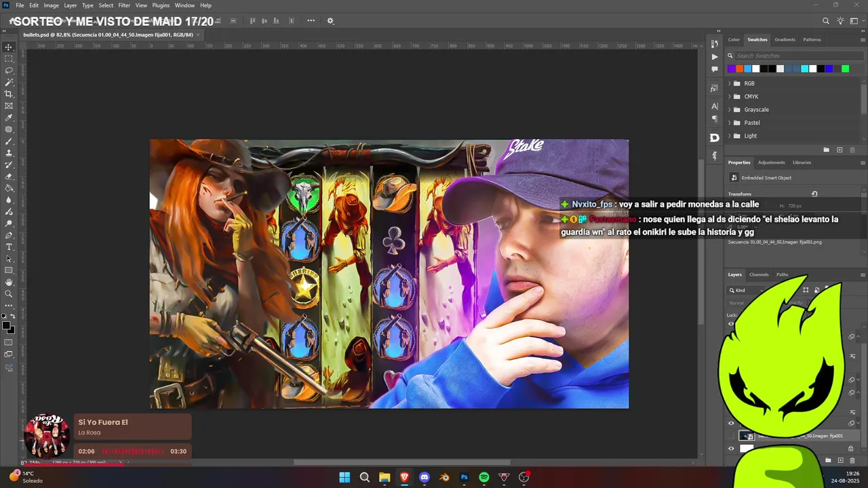Reset transform in Properties panel

[x=814, y=194]
